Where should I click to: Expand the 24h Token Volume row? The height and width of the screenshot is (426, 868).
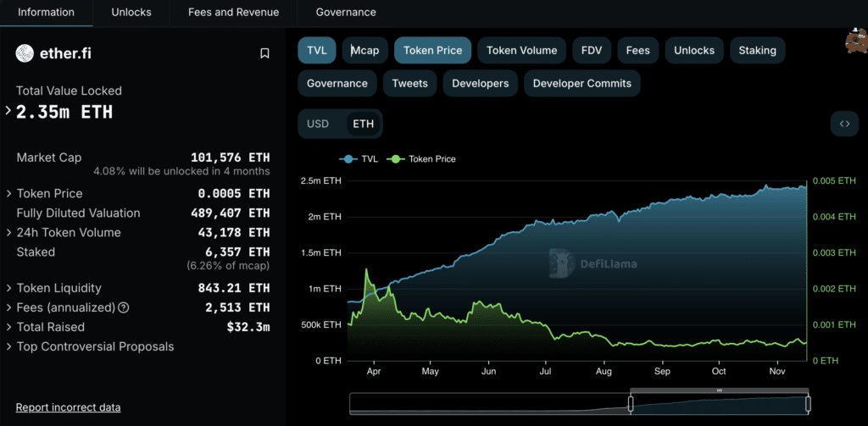click(x=8, y=232)
